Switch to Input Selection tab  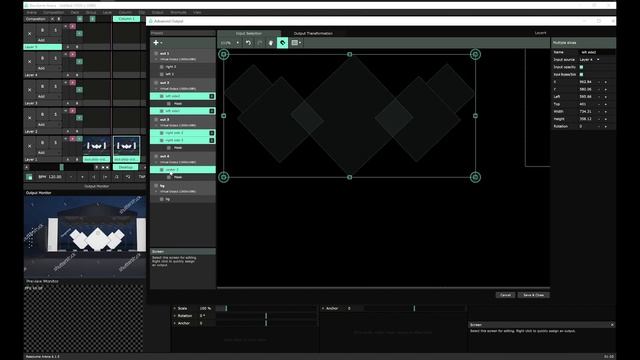click(x=249, y=33)
